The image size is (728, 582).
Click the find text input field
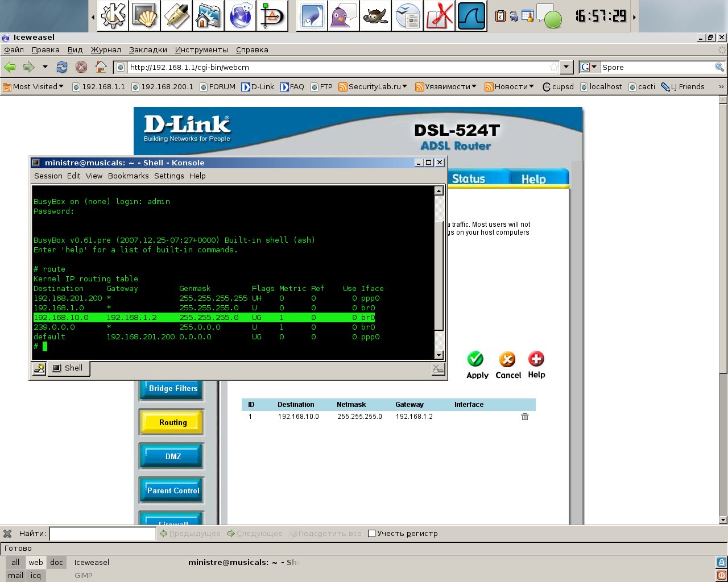[102, 534]
